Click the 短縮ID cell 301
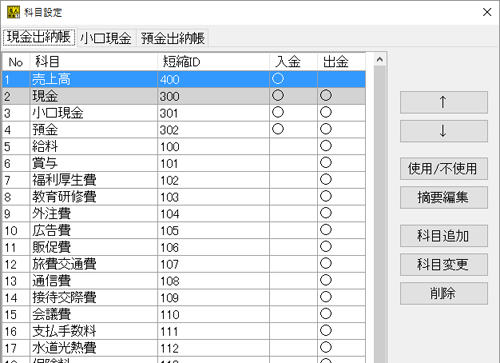 pos(213,113)
